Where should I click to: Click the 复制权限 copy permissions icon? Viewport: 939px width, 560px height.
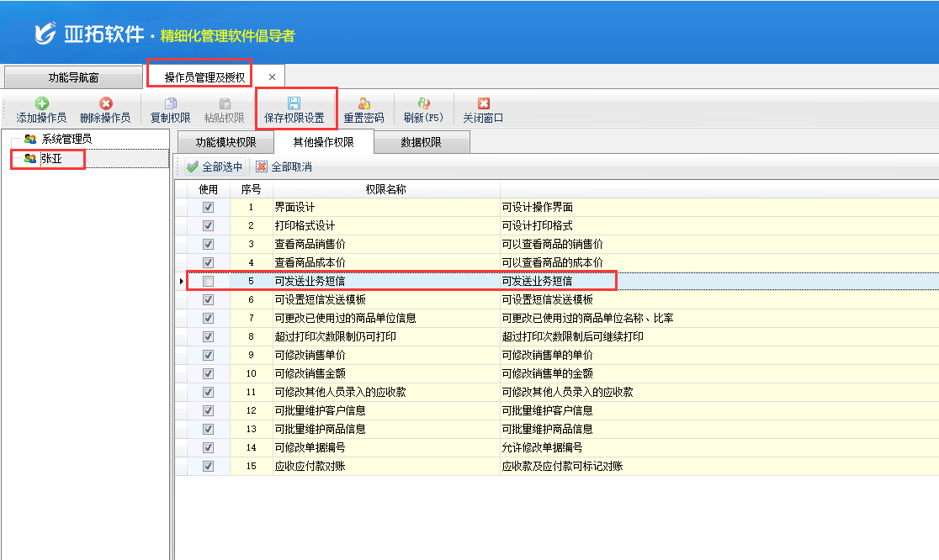[x=170, y=103]
